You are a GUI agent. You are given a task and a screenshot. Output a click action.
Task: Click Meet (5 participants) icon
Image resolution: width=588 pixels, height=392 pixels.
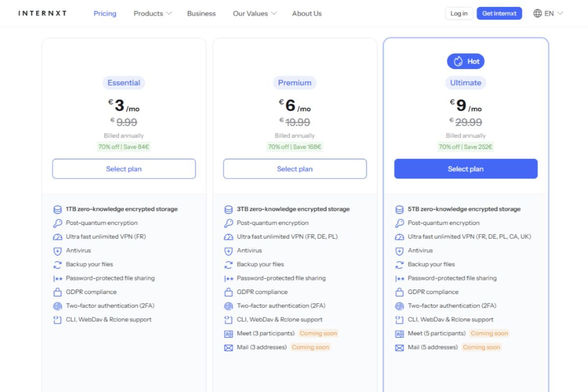tap(399, 334)
